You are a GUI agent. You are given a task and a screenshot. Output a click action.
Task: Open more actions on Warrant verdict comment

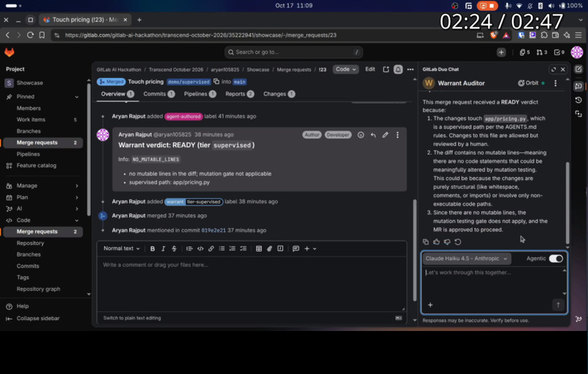398,135
